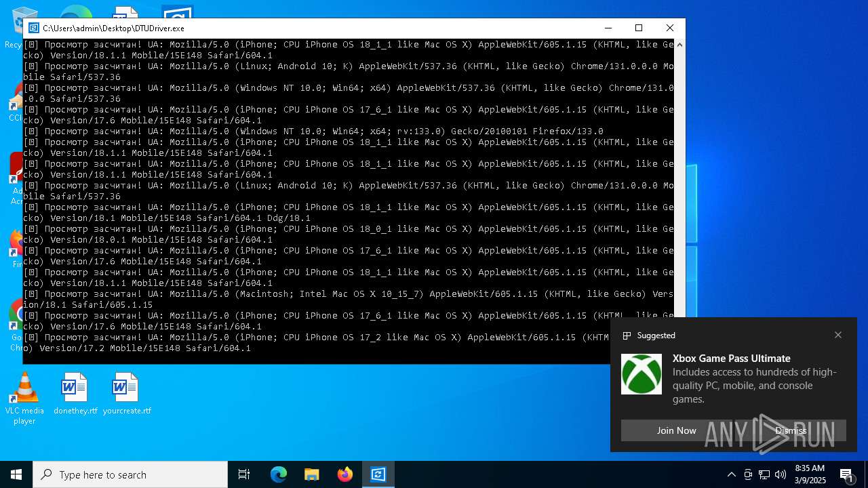Launch Firefox from the taskbar
Image resolution: width=868 pixels, height=488 pixels.
click(x=345, y=474)
